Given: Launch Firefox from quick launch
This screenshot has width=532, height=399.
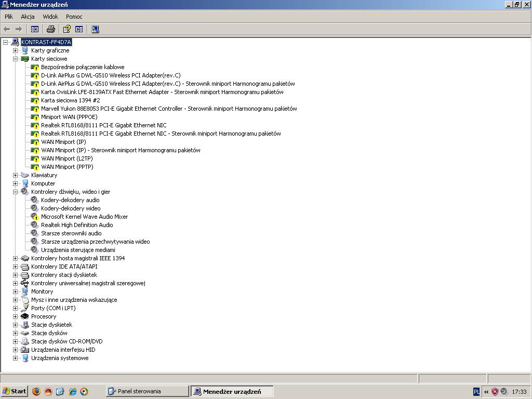Looking at the screenshot, I should coord(36,391).
